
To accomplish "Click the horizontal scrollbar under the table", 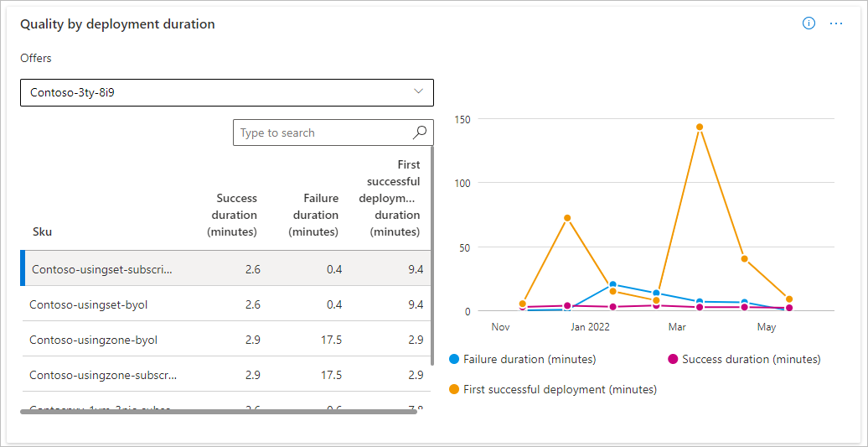I will tap(218, 412).
